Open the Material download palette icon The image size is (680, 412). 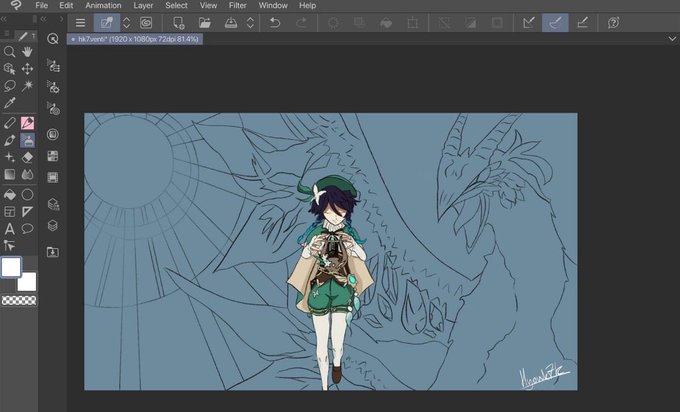tap(52, 252)
